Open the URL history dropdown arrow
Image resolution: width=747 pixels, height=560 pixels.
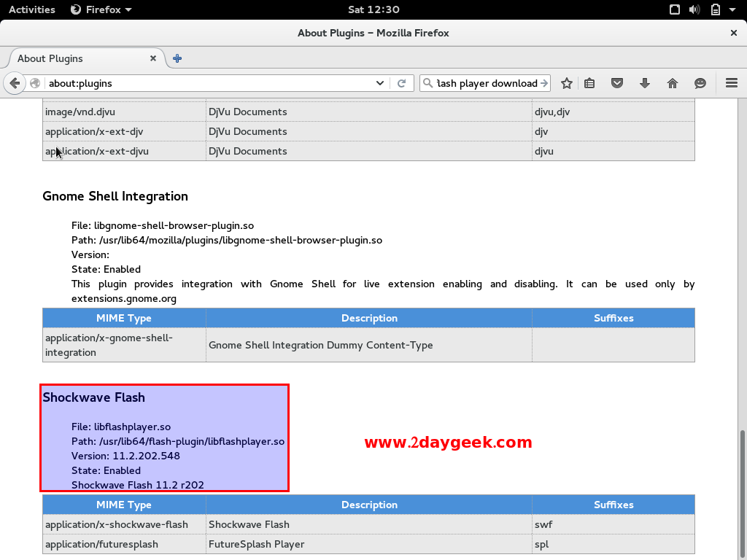point(379,83)
